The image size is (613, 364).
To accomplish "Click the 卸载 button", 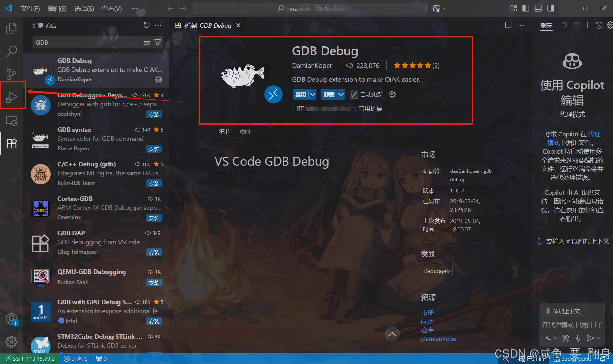I will pos(329,95).
